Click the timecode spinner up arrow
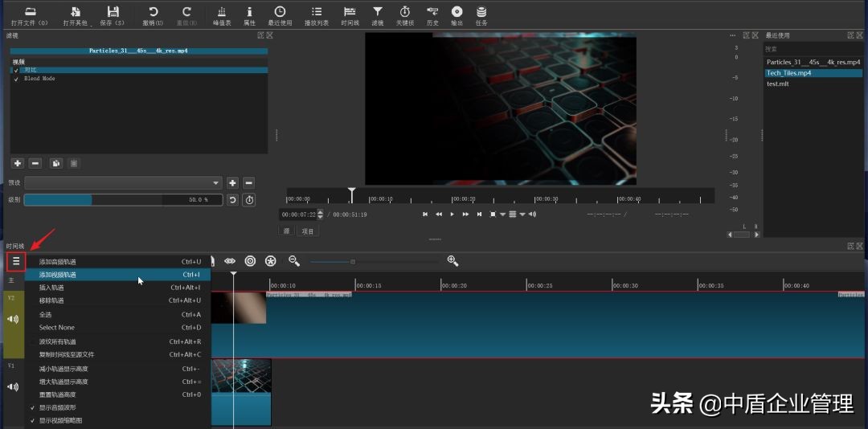 pos(321,212)
